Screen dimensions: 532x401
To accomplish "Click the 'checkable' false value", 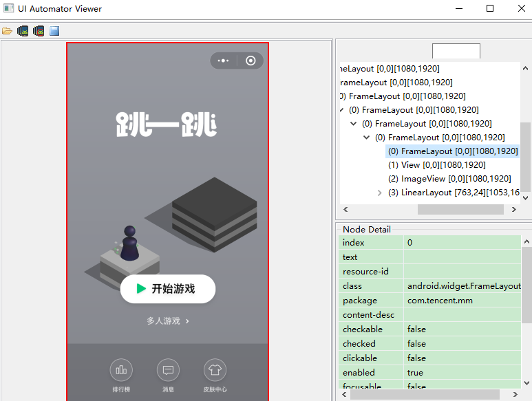I will [x=416, y=329].
